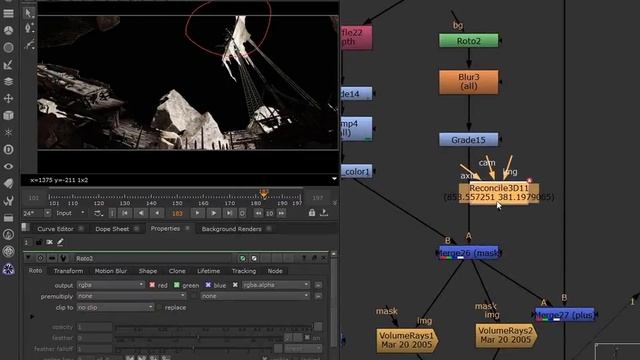
Task: Toggle the feather 'on' checkbox
Action: [x=307, y=338]
